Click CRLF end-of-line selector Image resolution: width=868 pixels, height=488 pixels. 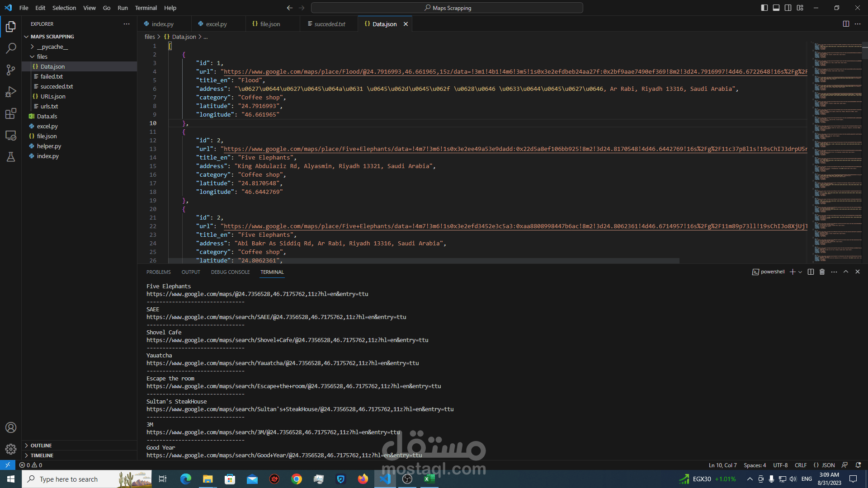[800, 465]
